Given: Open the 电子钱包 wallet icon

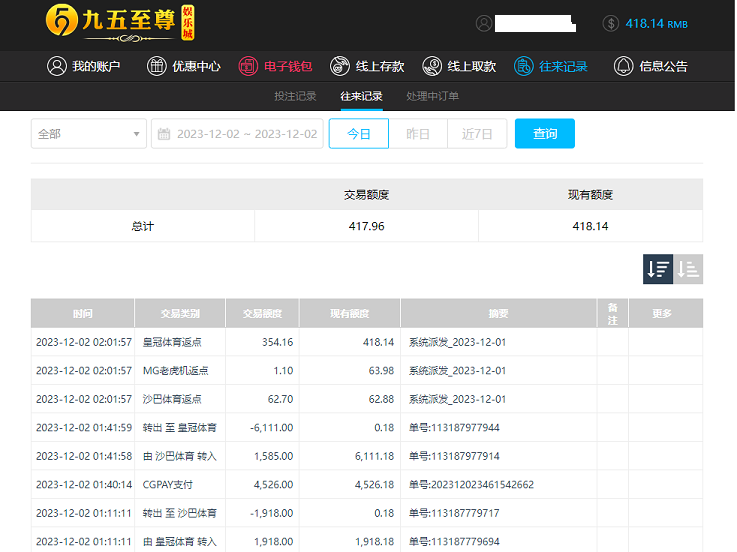Looking at the screenshot, I should tap(248, 66).
